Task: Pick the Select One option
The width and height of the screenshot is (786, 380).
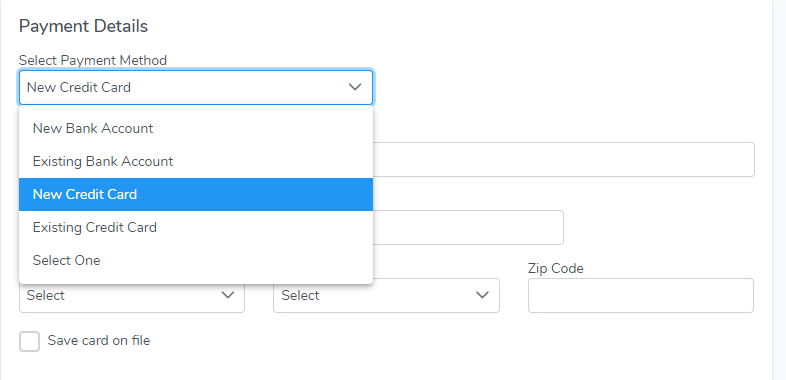Action: pyautogui.click(x=196, y=261)
